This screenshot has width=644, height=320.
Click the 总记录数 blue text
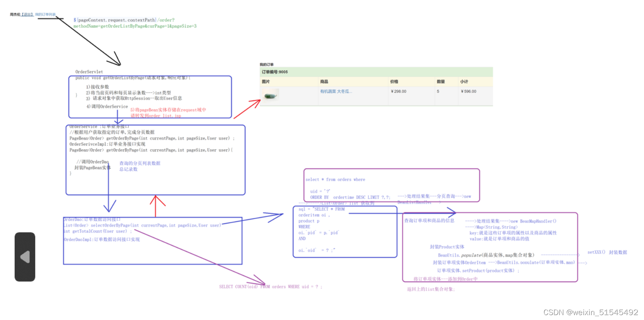(x=128, y=169)
